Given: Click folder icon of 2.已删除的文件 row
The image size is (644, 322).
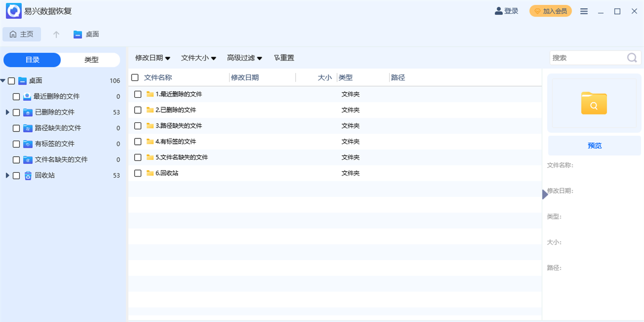Looking at the screenshot, I should (150, 109).
